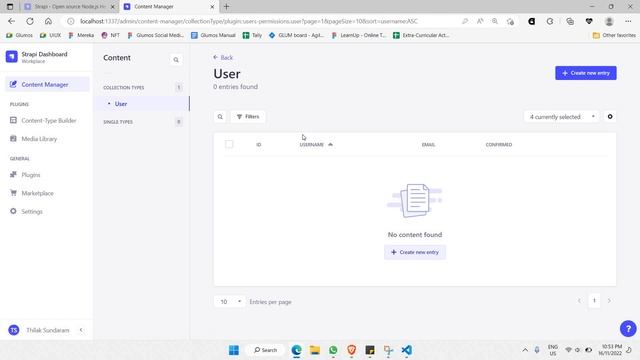Click the favorites star icon

click(x=510, y=21)
